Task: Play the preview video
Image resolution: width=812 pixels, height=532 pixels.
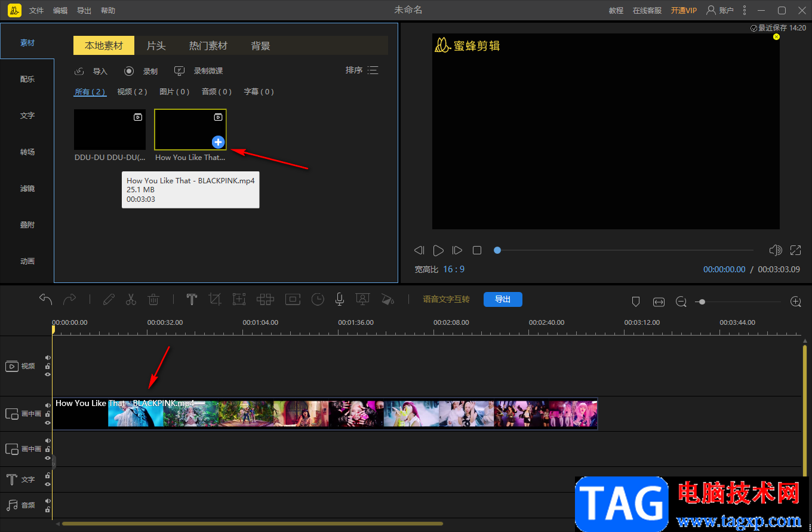Action: tap(438, 250)
